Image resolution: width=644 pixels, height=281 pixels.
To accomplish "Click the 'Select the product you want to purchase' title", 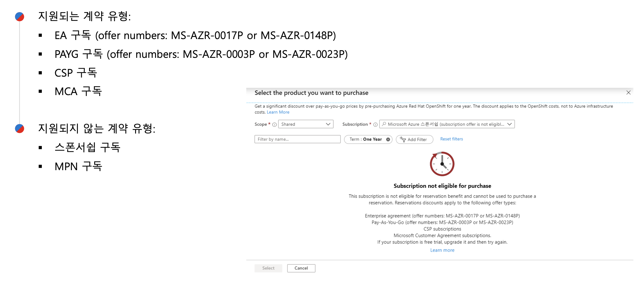I will [x=311, y=93].
